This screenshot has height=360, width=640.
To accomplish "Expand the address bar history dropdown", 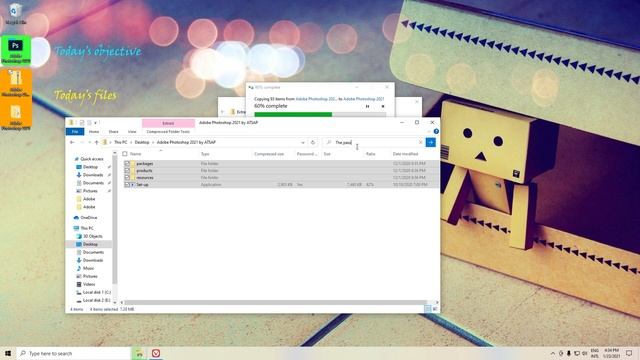I will [303, 142].
